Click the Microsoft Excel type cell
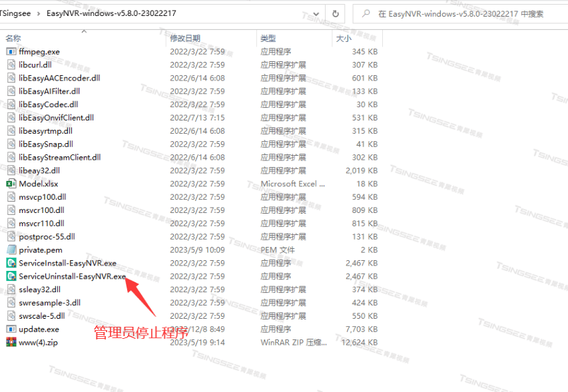Viewport: 568px width, 392px height. tap(293, 184)
